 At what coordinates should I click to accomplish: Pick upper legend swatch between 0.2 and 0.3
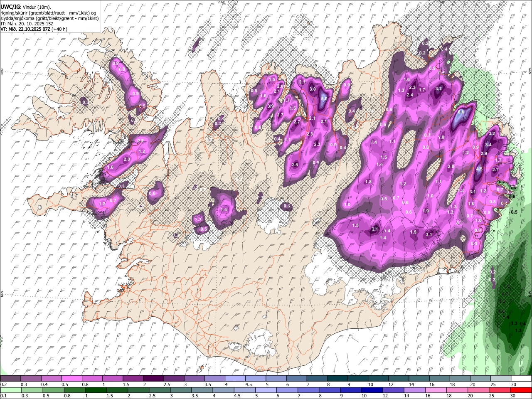[x=11, y=379]
